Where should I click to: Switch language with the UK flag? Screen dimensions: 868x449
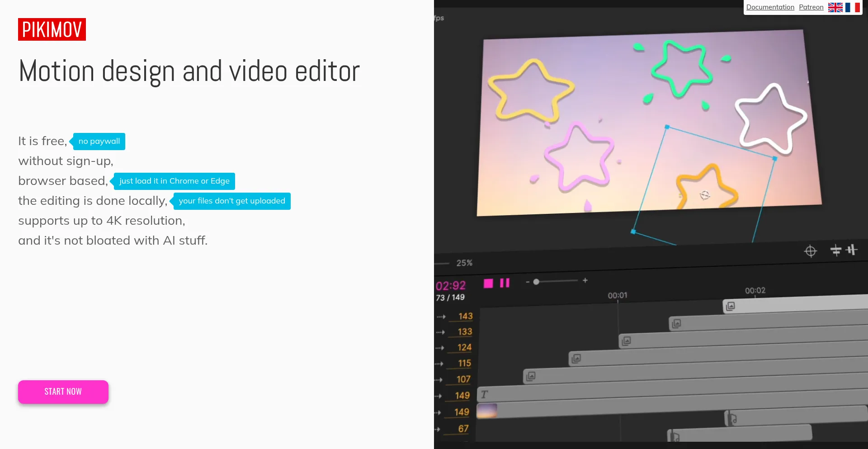835,7
